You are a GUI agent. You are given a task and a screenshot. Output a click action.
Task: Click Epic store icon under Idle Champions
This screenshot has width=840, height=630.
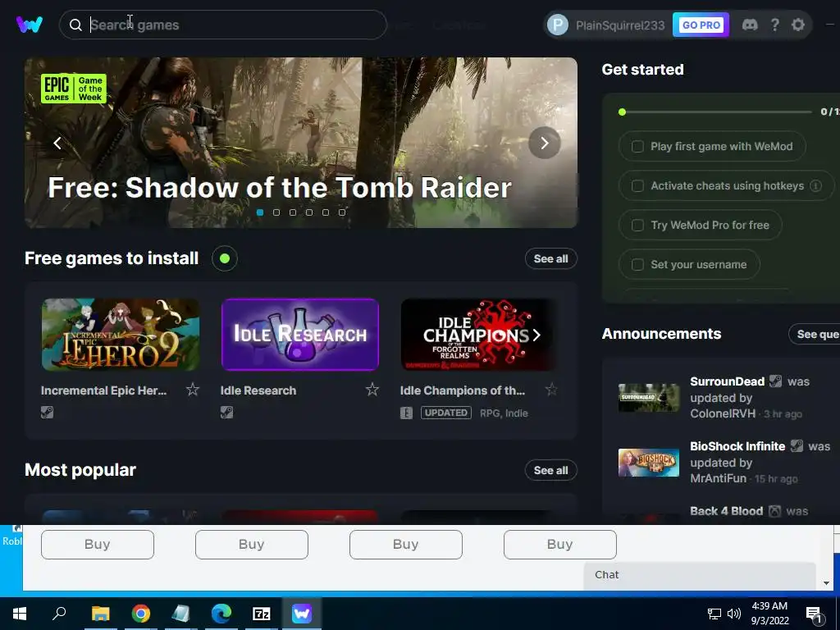[406, 413]
